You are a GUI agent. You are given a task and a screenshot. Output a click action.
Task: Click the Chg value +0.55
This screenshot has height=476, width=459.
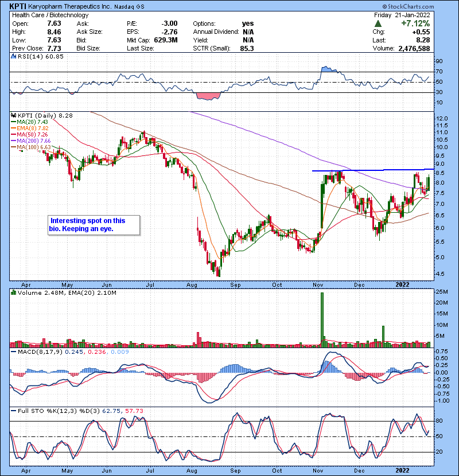421,32
